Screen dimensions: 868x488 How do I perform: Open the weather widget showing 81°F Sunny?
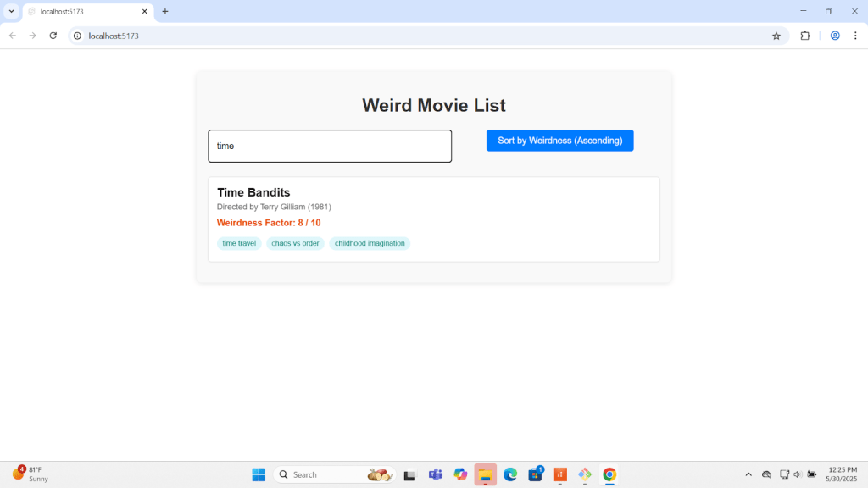(28, 474)
